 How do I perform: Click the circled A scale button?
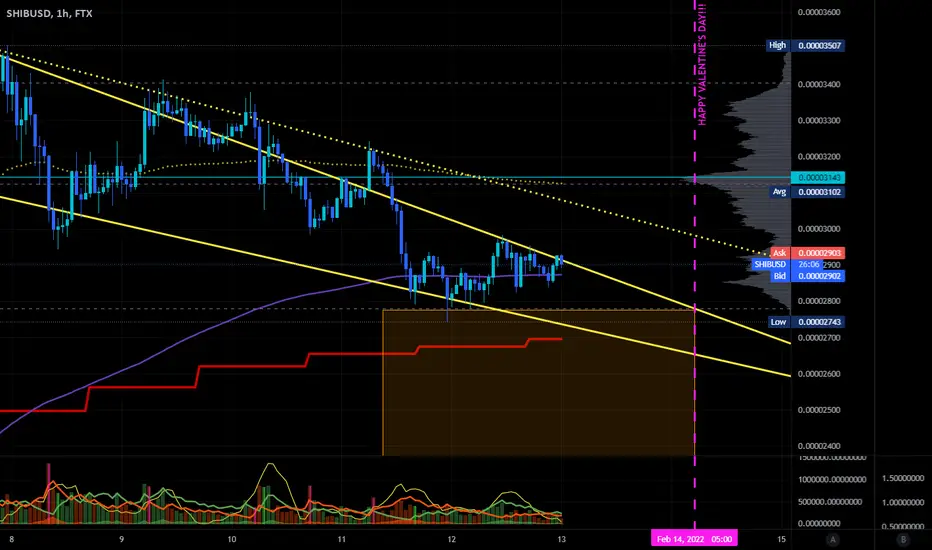833,539
